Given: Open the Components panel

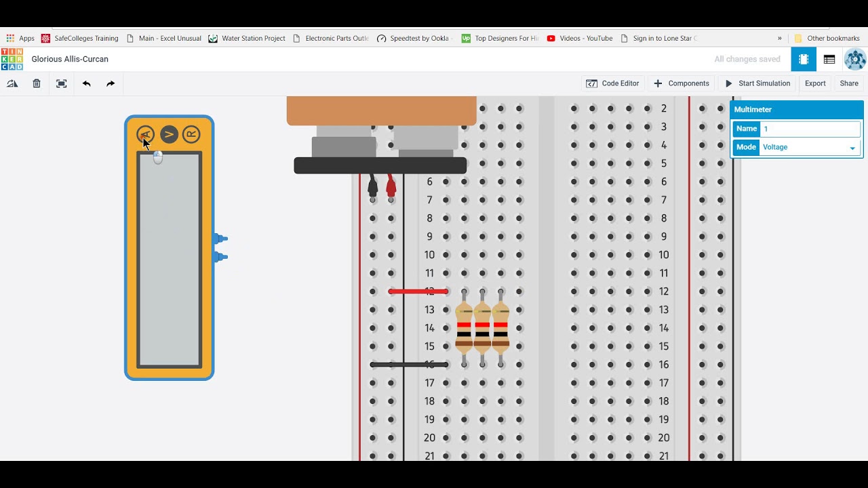Looking at the screenshot, I should [682, 83].
